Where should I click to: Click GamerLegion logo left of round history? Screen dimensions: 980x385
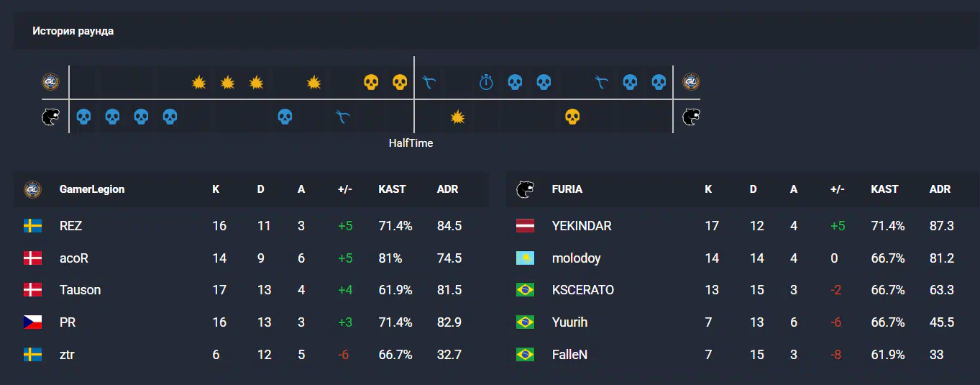(50, 82)
